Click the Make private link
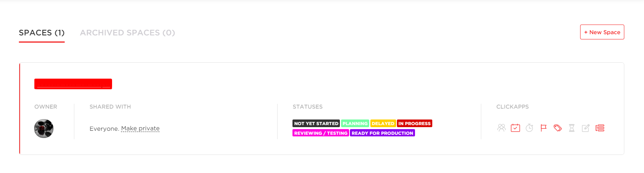The height and width of the screenshot is (173, 644). [x=140, y=128]
